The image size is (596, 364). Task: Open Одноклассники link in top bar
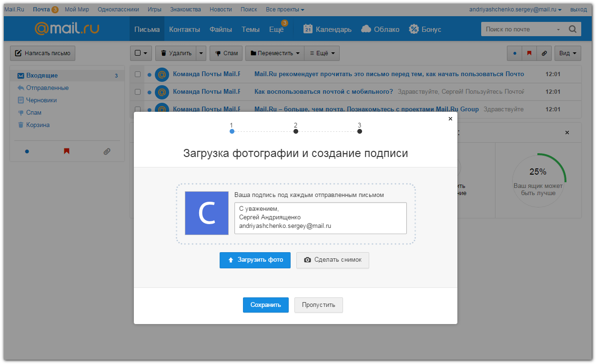coord(118,10)
